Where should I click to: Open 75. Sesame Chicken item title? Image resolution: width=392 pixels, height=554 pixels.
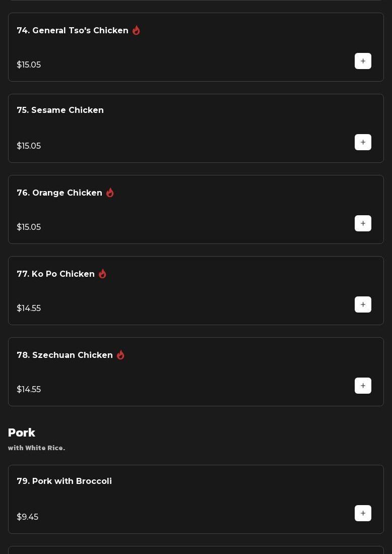tap(60, 110)
